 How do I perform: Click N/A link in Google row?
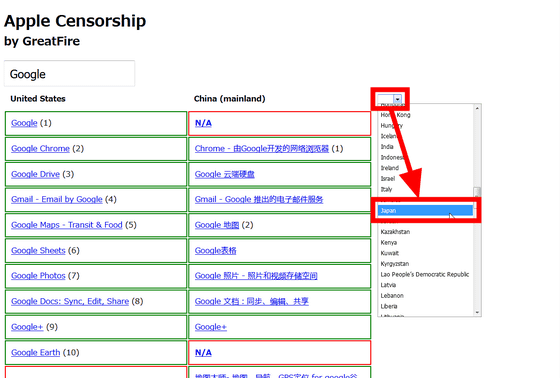pyautogui.click(x=203, y=123)
